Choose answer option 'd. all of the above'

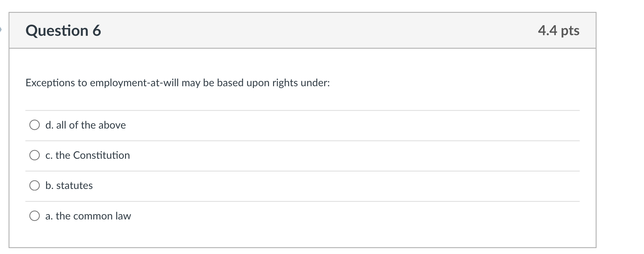(x=85, y=125)
